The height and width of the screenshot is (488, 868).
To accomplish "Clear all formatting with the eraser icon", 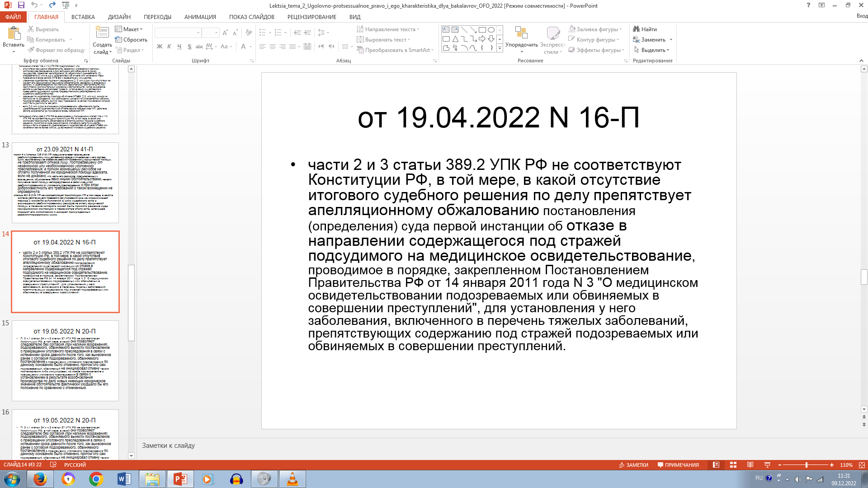I will [249, 33].
